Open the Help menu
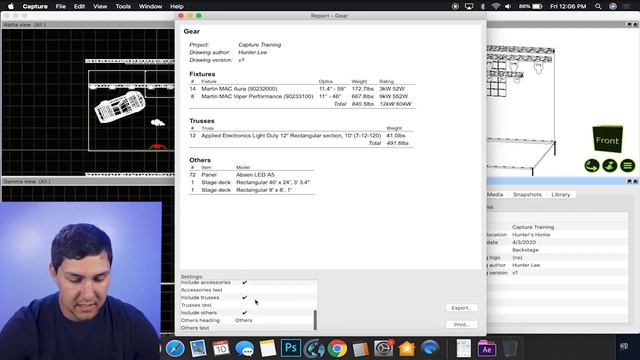Viewport: 640px width, 360px height. point(177,6)
